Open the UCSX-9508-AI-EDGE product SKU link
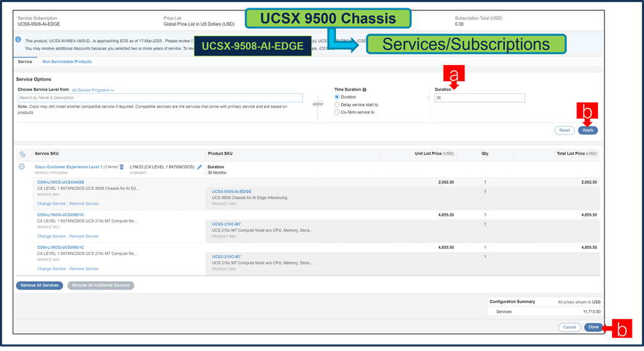The width and height of the screenshot is (644, 351). click(232, 191)
